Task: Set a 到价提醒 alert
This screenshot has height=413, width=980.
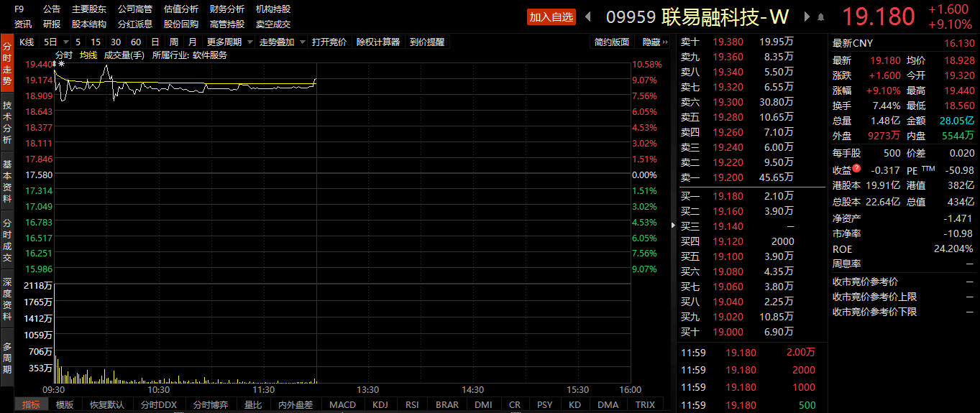Action: click(427, 42)
